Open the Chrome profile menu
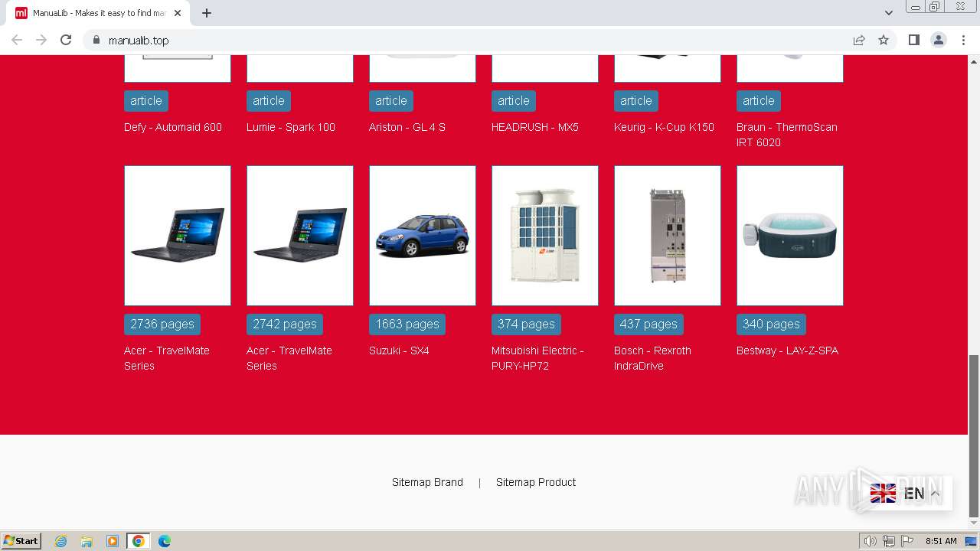The height and width of the screenshot is (551, 980). point(939,40)
